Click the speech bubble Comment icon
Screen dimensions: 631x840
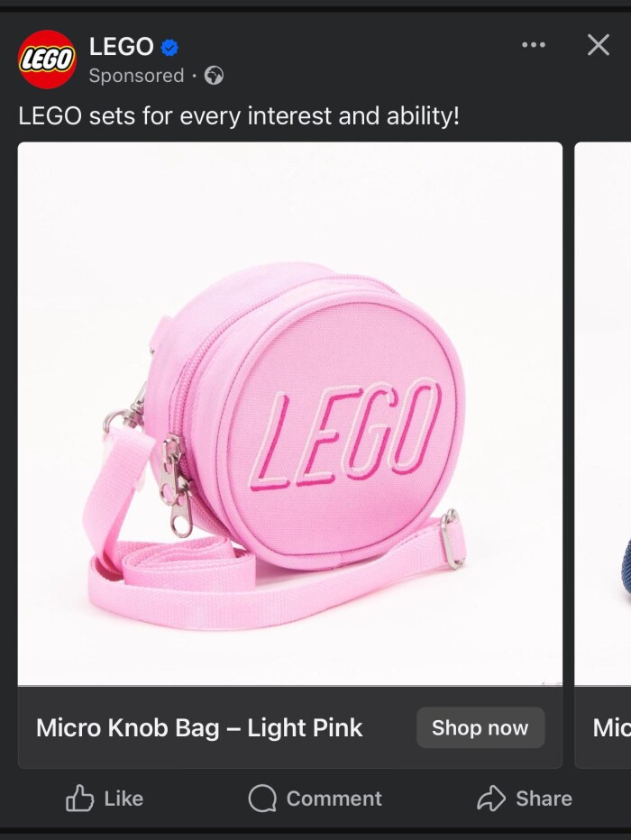[x=262, y=799]
